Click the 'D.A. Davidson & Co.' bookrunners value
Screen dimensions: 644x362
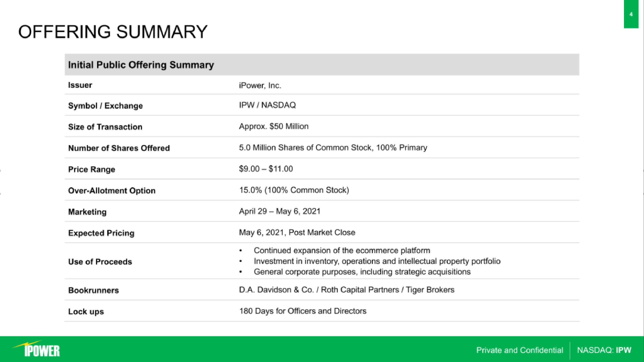click(347, 290)
